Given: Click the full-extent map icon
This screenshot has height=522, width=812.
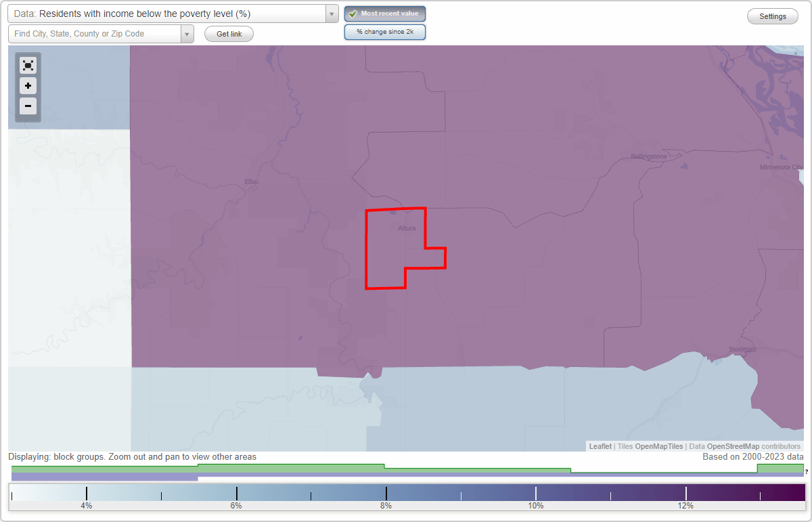Looking at the screenshot, I should tap(28, 65).
